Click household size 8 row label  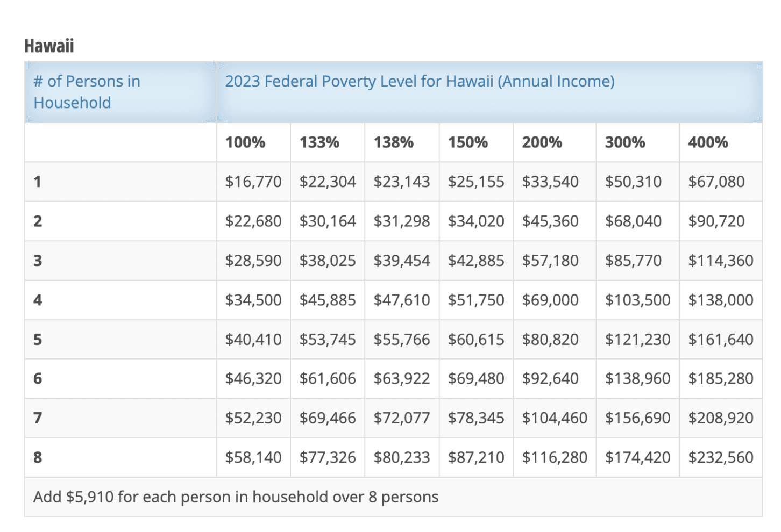click(38, 457)
